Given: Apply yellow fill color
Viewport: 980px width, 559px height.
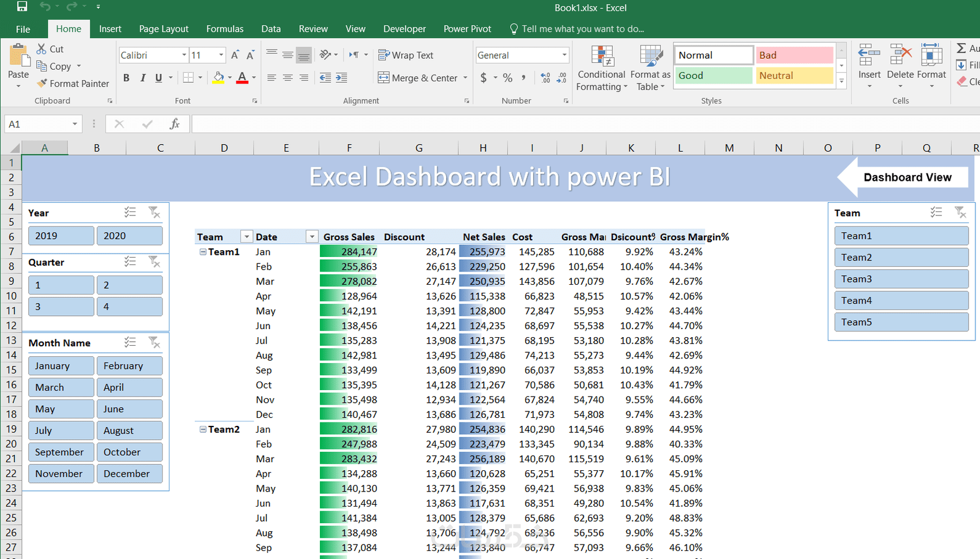Looking at the screenshot, I should pyautogui.click(x=218, y=78).
